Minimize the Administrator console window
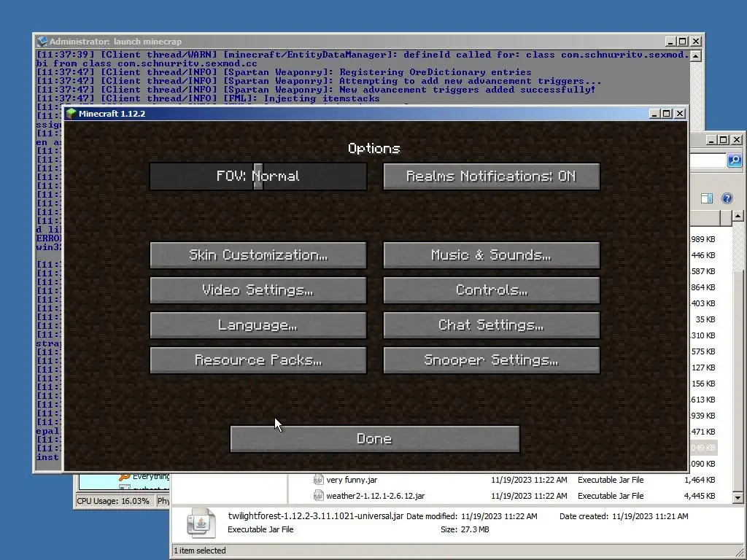Viewport: 747px width, 560px height. click(671, 42)
